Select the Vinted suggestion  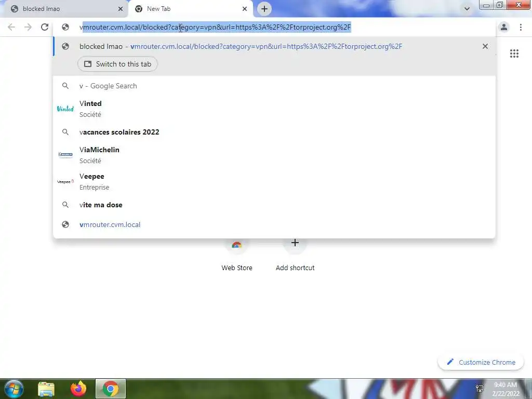point(274,109)
